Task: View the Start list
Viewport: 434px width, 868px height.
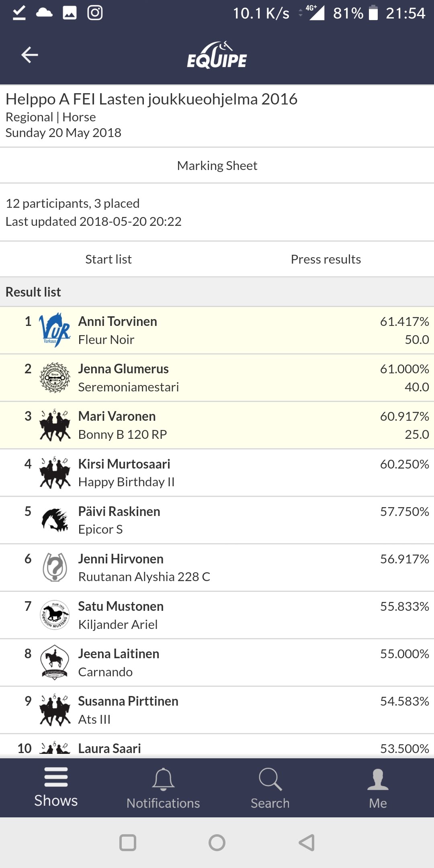Action: 108,259
